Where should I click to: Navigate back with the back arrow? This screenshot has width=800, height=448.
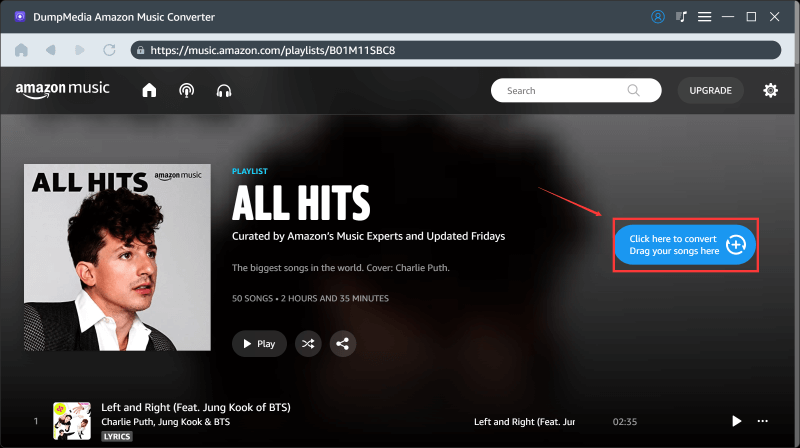tap(51, 50)
